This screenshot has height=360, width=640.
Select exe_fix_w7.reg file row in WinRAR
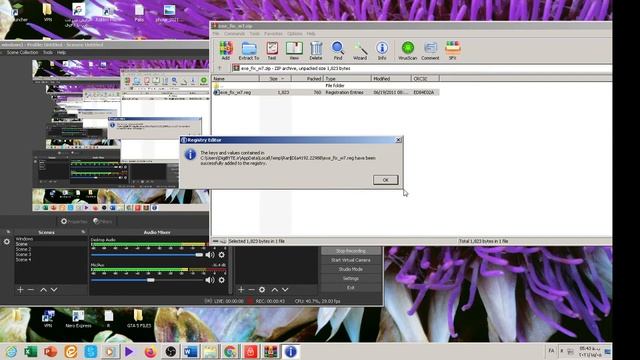pyautogui.click(x=326, y=92)
